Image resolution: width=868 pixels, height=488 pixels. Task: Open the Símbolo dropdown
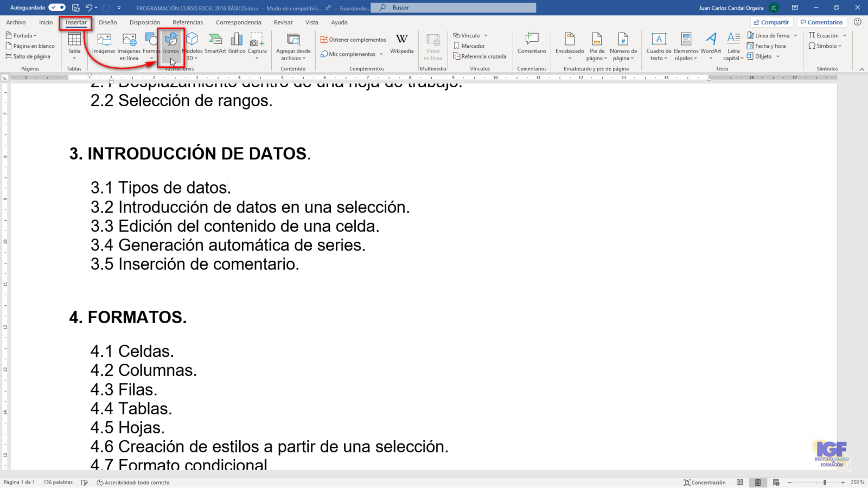[x=826, y=46]
